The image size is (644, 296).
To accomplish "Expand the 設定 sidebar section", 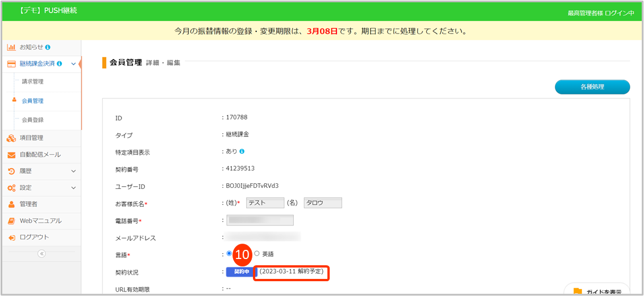I will [73, 188].
